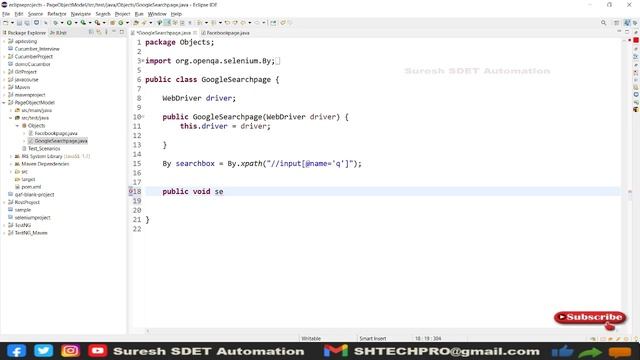The height and width of the screenshot is (360, 640).
Task: Run the program with green Run icon
Action: click(x=69, y=23)
